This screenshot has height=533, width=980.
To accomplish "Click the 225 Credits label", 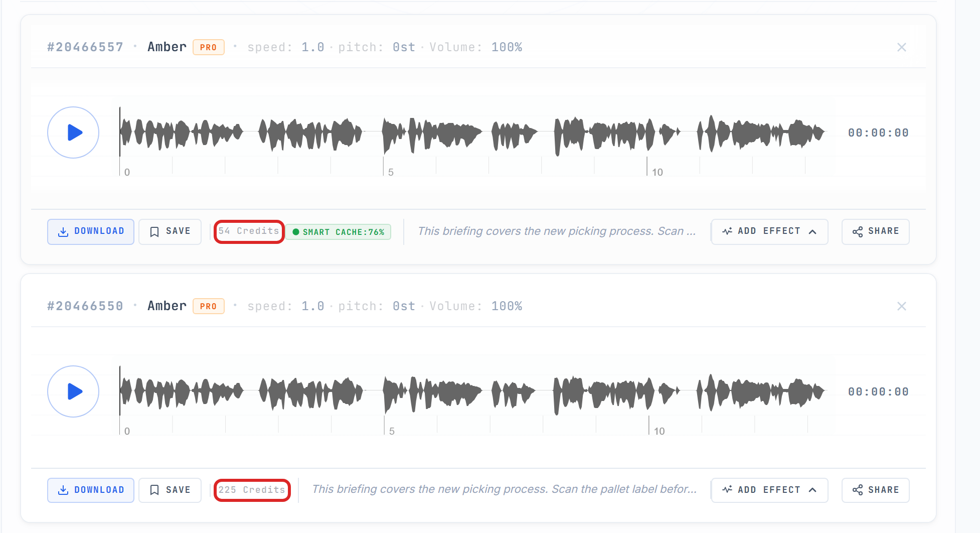I will 252,490.
